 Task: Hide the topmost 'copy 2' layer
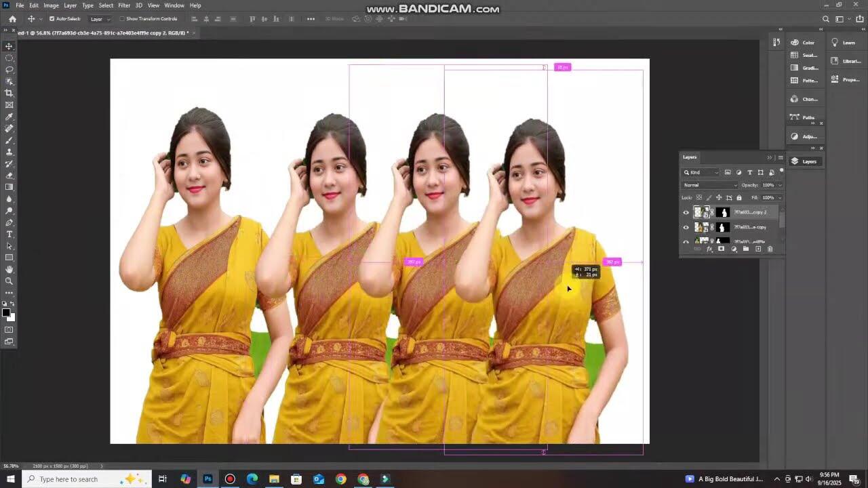tap(686, 212)
